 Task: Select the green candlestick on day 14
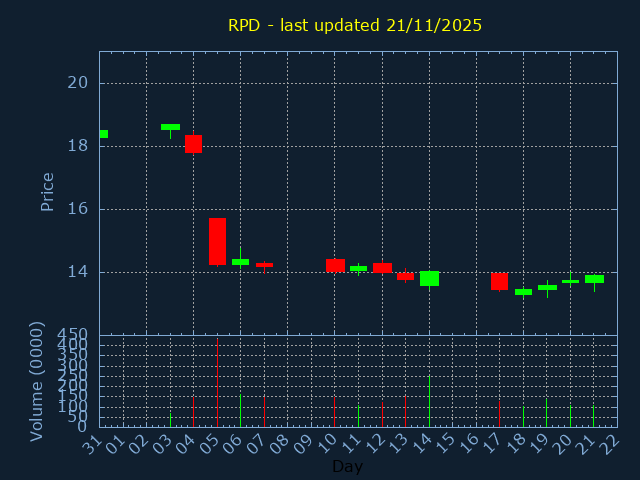(x=429, y=278)
